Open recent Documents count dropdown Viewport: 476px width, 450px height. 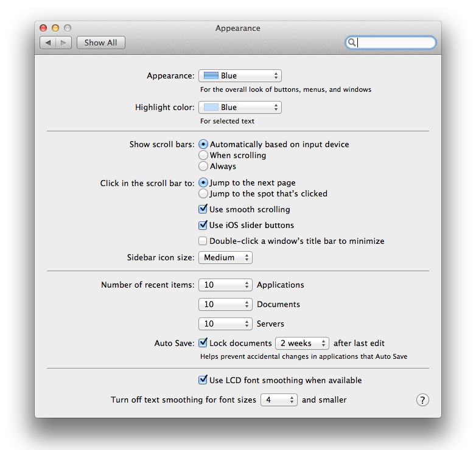point(225,305)
